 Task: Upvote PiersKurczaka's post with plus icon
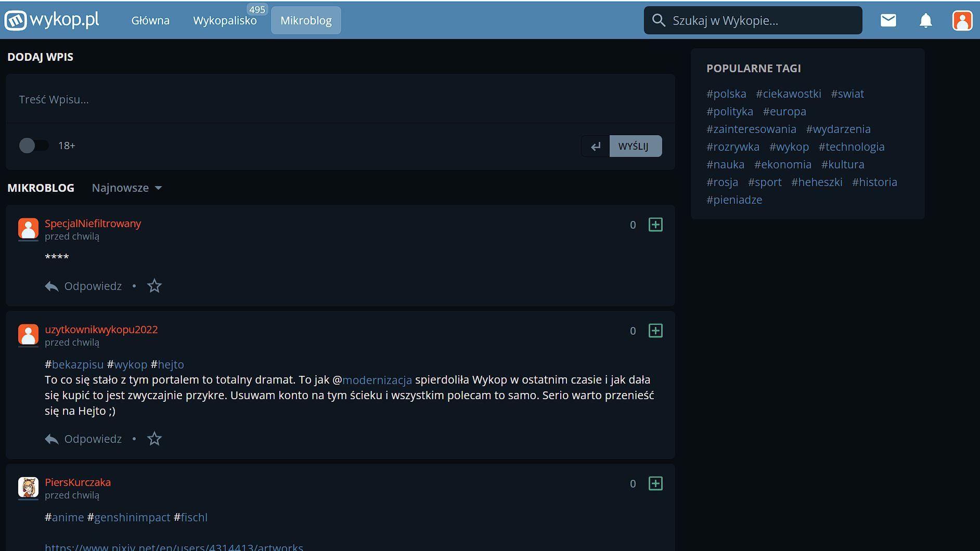coord(655,483)
